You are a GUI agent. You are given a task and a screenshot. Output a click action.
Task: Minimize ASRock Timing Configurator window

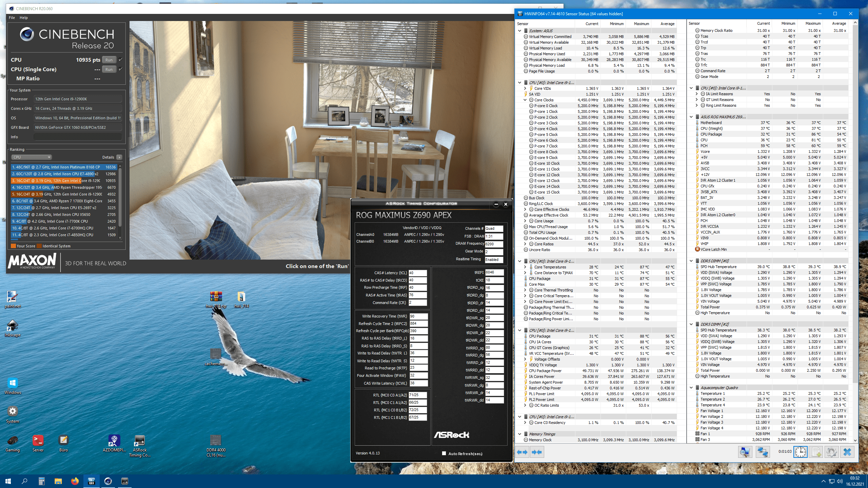[x=496, y=204]
